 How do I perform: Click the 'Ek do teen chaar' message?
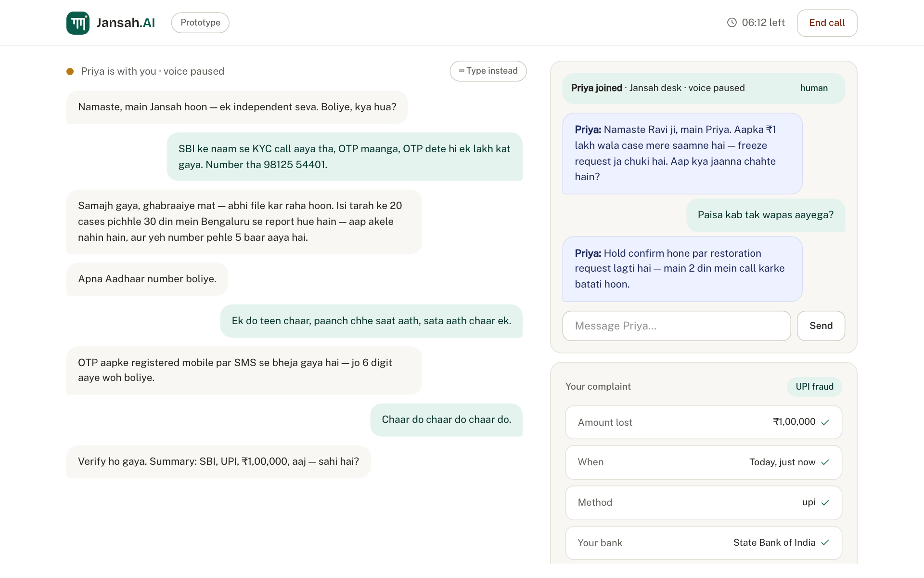pyautogui.click(x=371, y=321)
